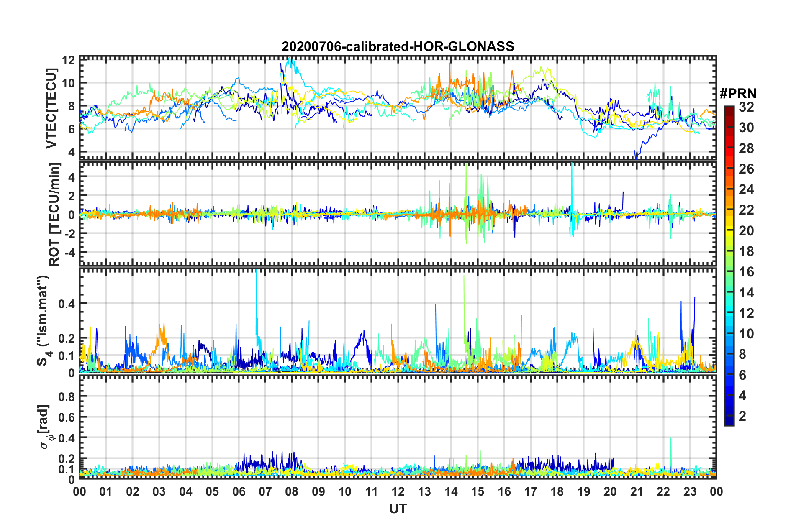Select hour 15 on the UT axis
This screenshot has width=796, height=532.
(x=478, y=491)
